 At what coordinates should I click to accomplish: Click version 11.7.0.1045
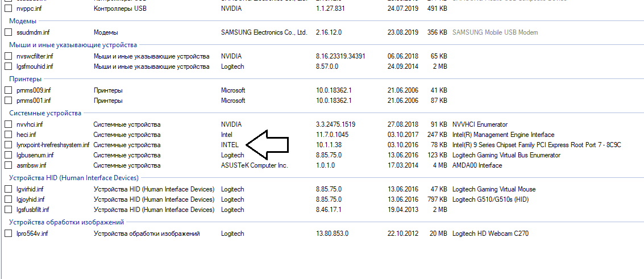(x=333, y=135)
